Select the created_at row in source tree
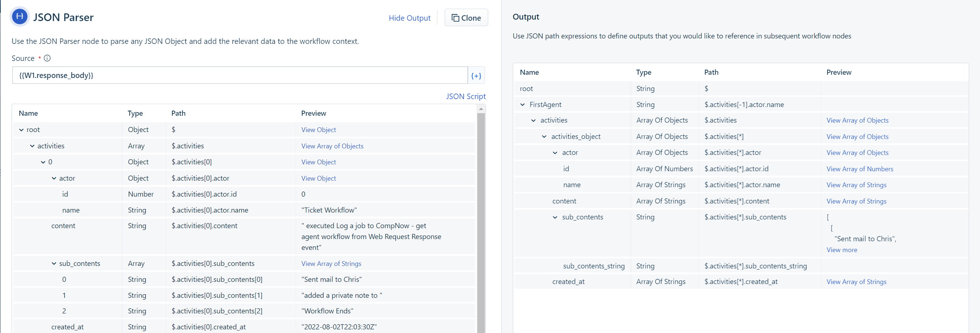The width and height of the screenshot is (980, 333). point(244,327)
